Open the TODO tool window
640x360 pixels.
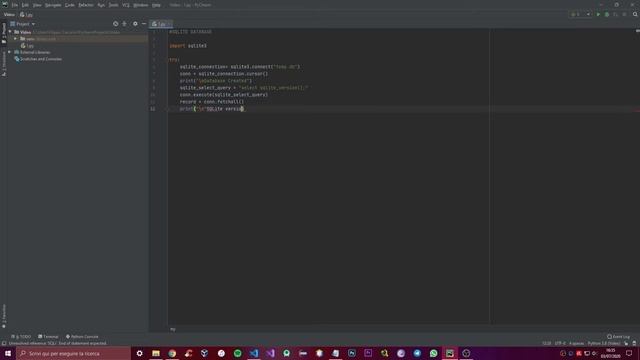[x=21, y=337]
